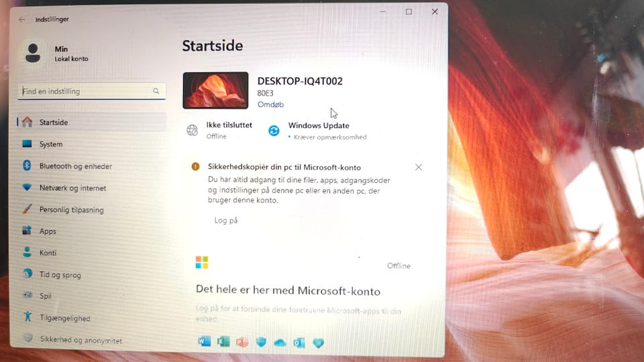Image resolution: width=644 pixels, height=362 pixels.
Task: Click the Excel icon on the Microsoft card
Action: [x=223, y=341]
